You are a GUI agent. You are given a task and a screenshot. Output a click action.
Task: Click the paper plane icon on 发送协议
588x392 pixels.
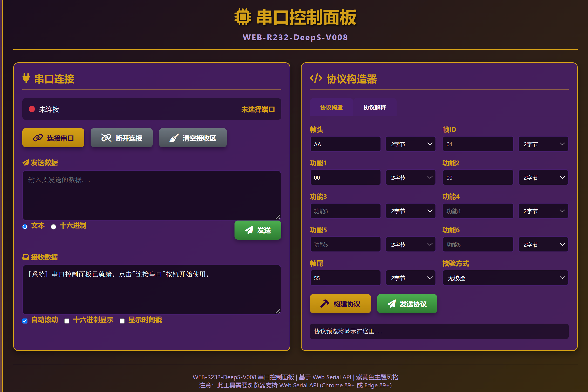[x=392, y=304]
